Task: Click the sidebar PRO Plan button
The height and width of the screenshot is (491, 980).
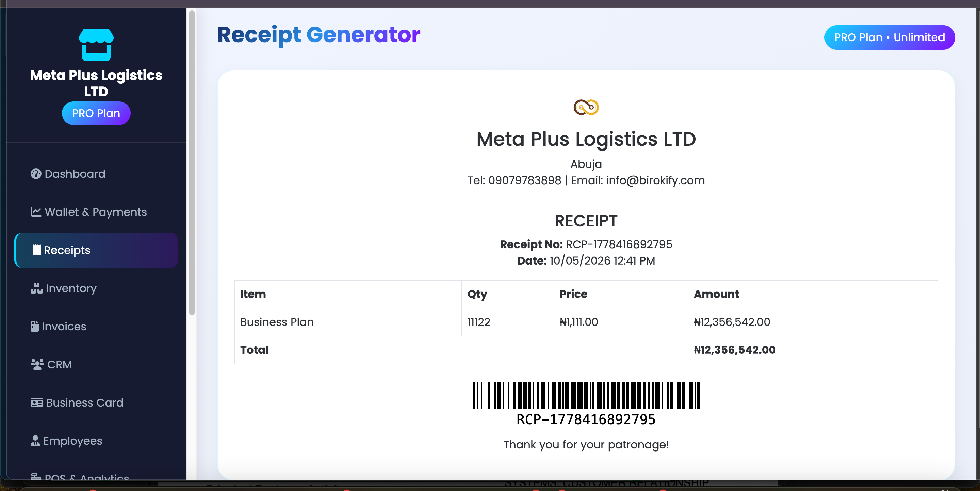Action: 96,113
